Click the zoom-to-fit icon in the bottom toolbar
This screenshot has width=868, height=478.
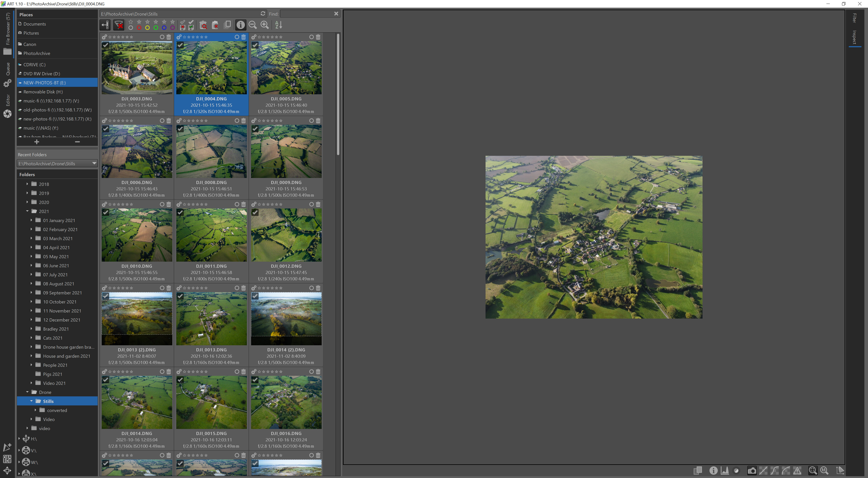click(x=813, y=471)
